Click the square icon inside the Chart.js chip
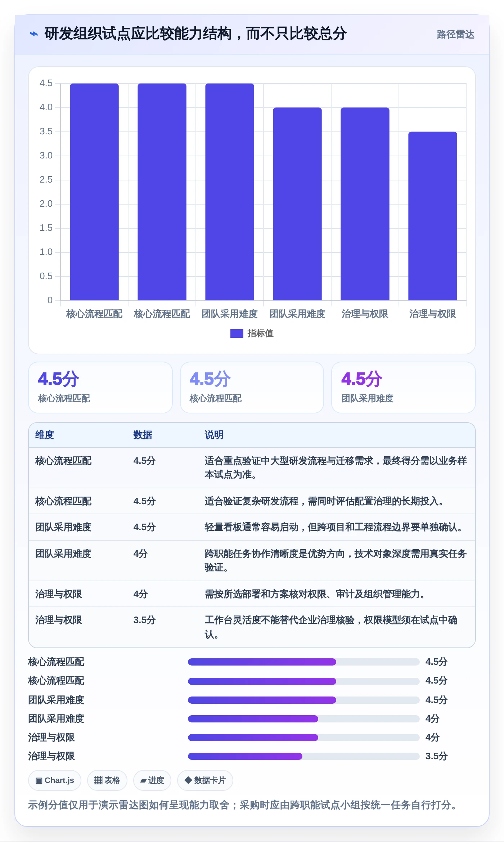The height and width of the screenshot is (842, 504). pos(39,781)
